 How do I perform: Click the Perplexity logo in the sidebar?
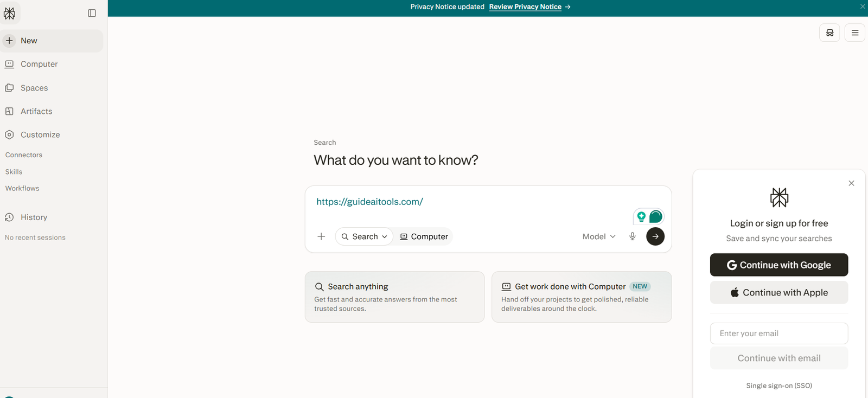click(x=10, y=13)
